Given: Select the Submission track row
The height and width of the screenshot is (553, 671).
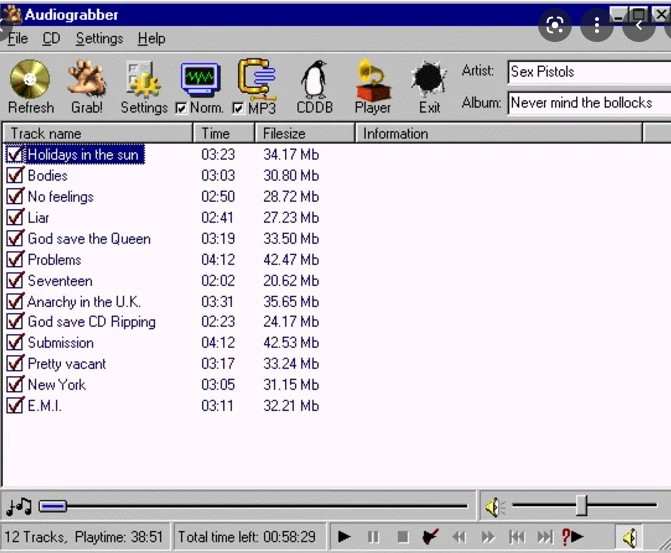Looking at the screenshot, I should coord(60,343).
